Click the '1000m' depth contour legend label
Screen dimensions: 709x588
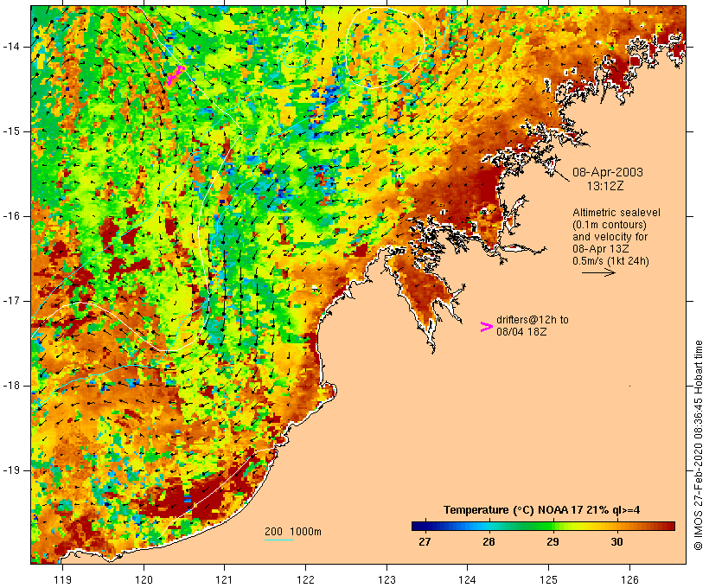[x=305, y=532]
